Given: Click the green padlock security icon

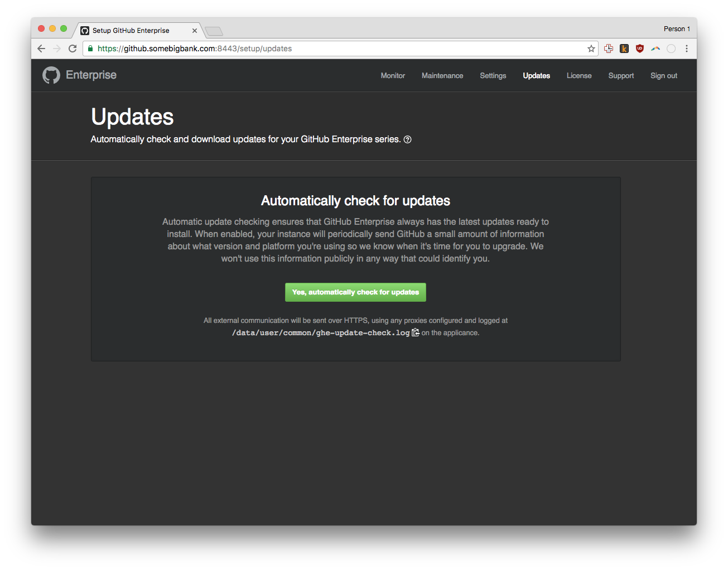Looking at the screenshot, I should tap(90, 49).
